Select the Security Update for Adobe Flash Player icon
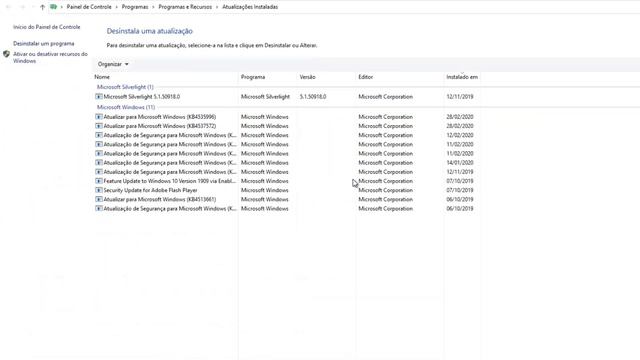Screen dimensions: 640x360 [98, 190]
